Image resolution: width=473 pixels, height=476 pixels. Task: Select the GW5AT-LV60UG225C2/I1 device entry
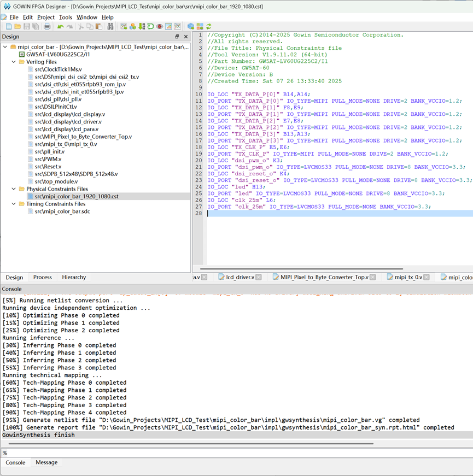coord(58,54)
